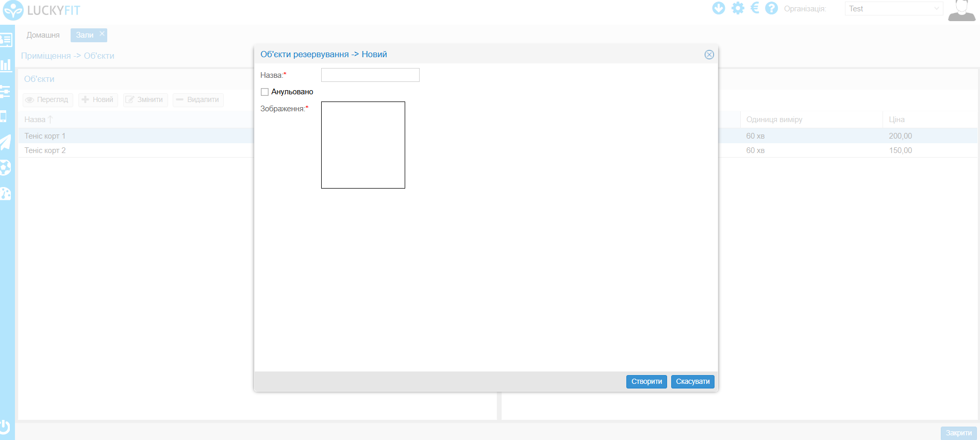
Task: Click the euro currency icon
Action: point(755,8)
